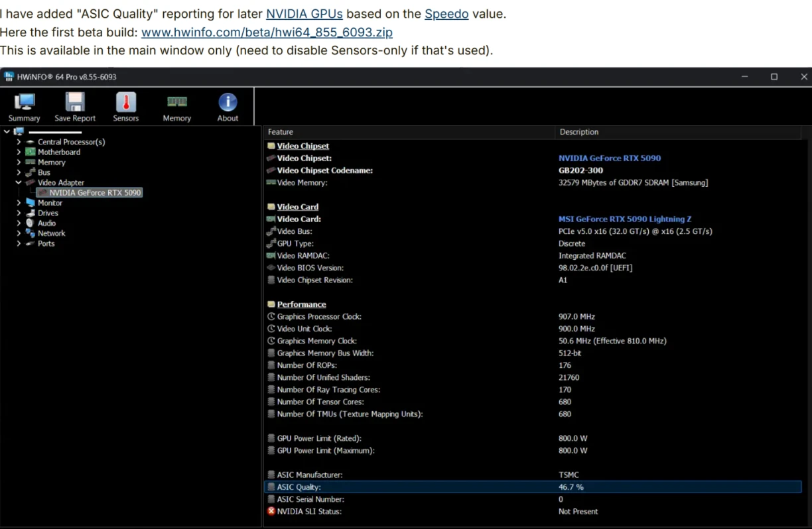The image size is (812, 529).
Task: Select the Audio speaker tree icon
Action: coord(31,223)
